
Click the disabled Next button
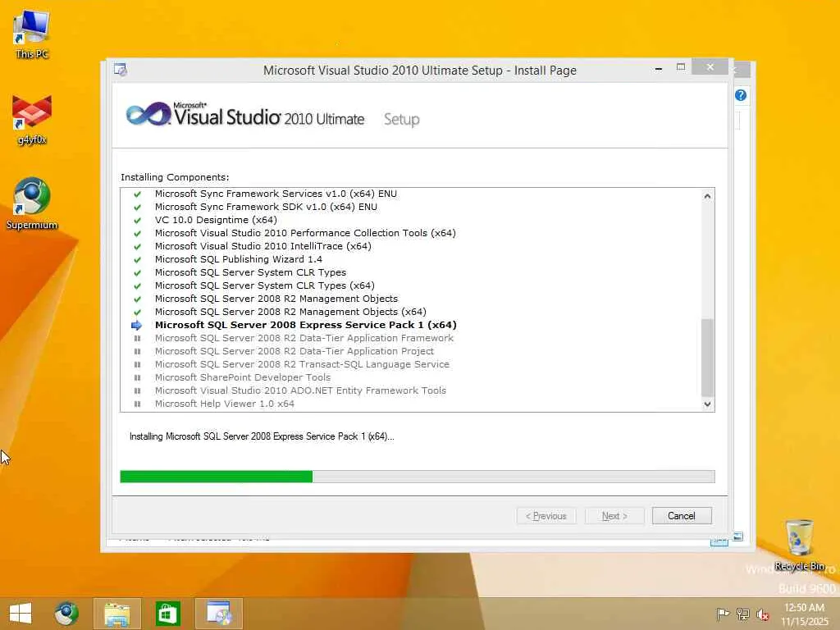(x=614, y=516)
